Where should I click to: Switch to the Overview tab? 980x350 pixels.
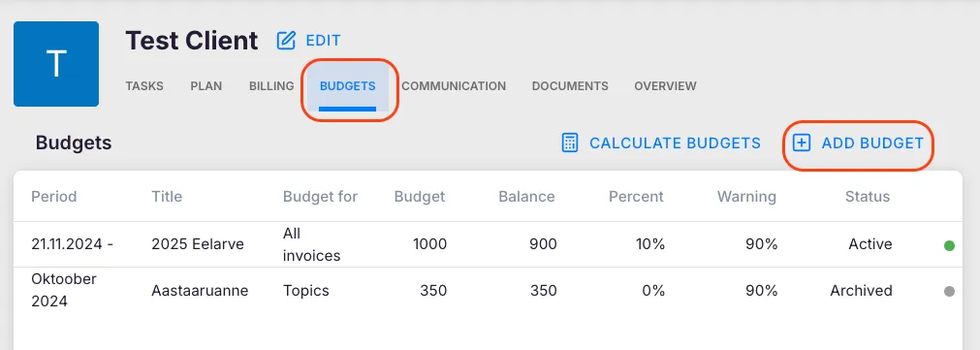click(x=665, y=86)
